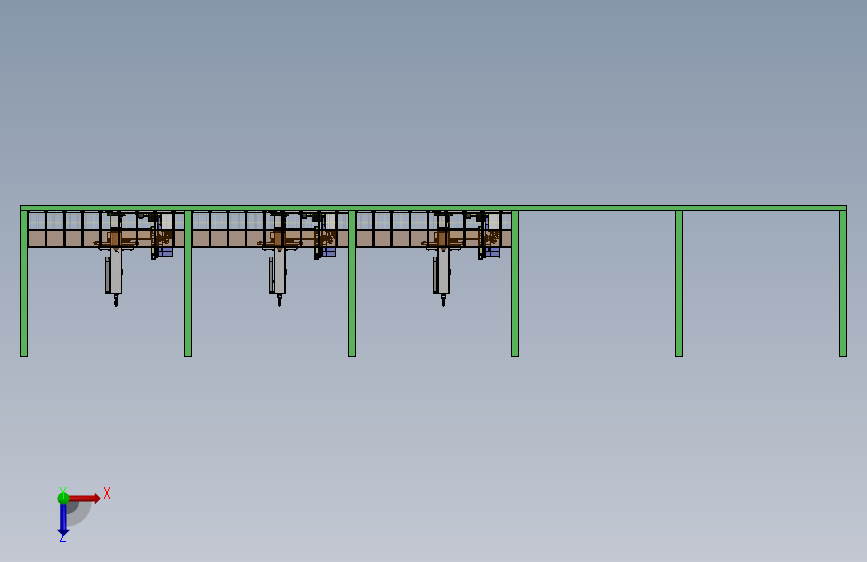Screen dimensions: 867x562
Task: Select the green top horizontal beam of frame
Action: click(x=434, y=208)
